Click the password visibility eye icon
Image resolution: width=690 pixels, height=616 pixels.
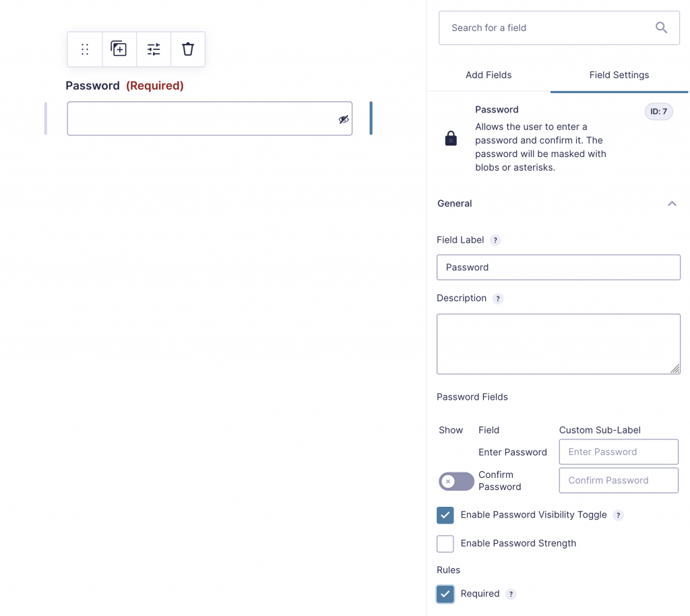(x=344, y=119)
